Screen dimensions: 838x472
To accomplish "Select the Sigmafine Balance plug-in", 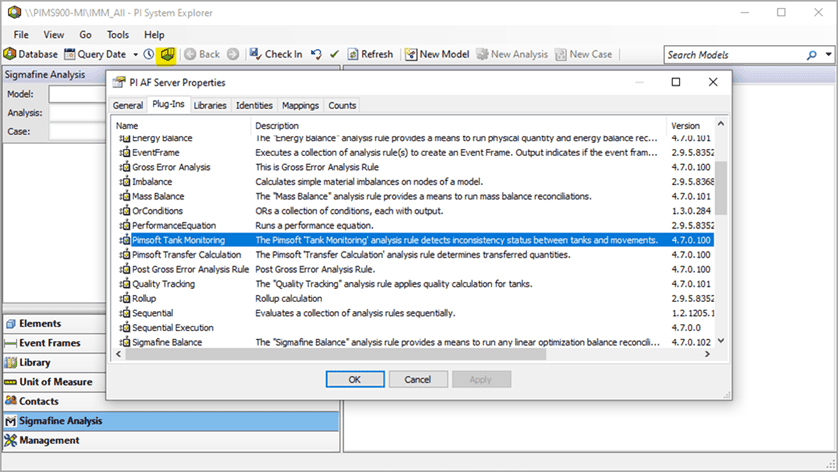I will [x=414, y=342].
